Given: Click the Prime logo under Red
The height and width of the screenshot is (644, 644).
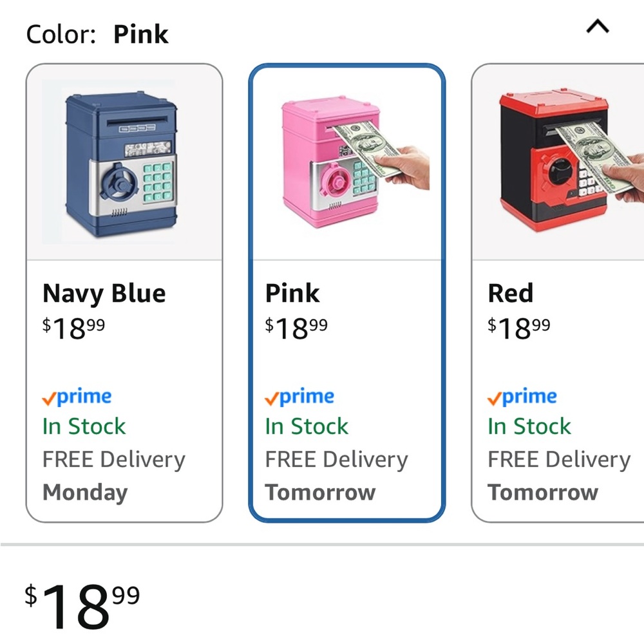Looking at the screenshot, I should (x=523, y=397).
